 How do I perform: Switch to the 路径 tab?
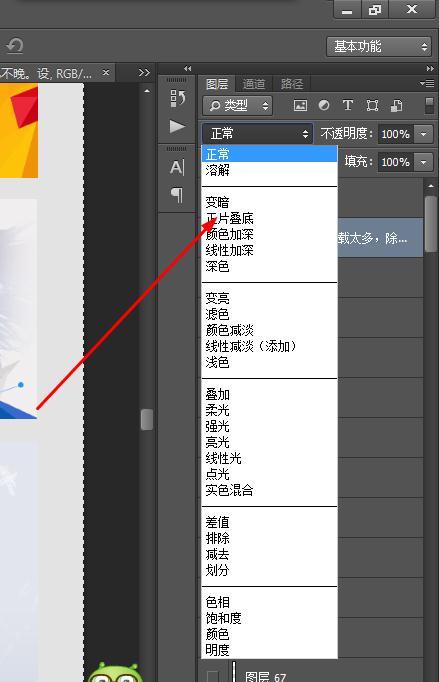click(x=292, y=84)
